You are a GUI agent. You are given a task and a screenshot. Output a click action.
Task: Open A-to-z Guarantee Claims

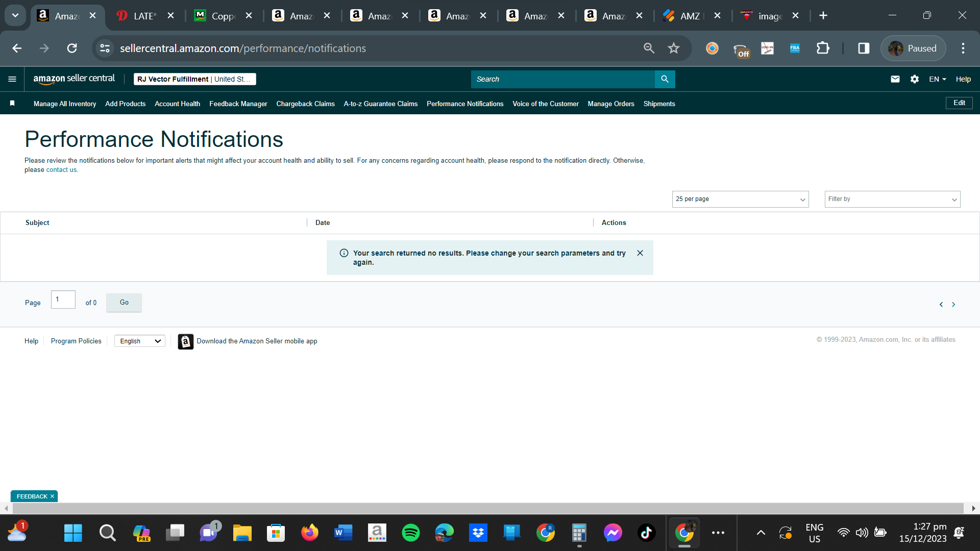381,104
